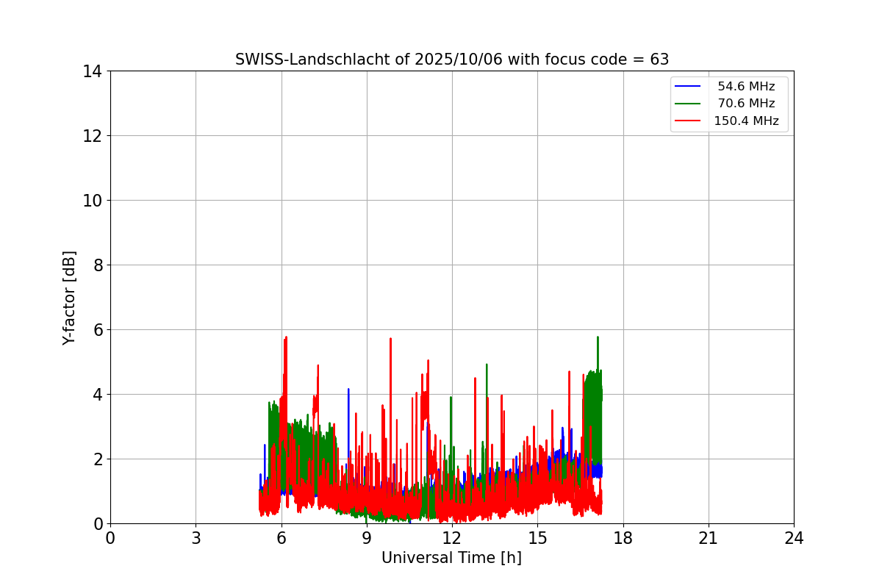Viewport: 882px width, 588px height.
Task: Click x-axis tick label 6
Action: click(x=282, y=538)
